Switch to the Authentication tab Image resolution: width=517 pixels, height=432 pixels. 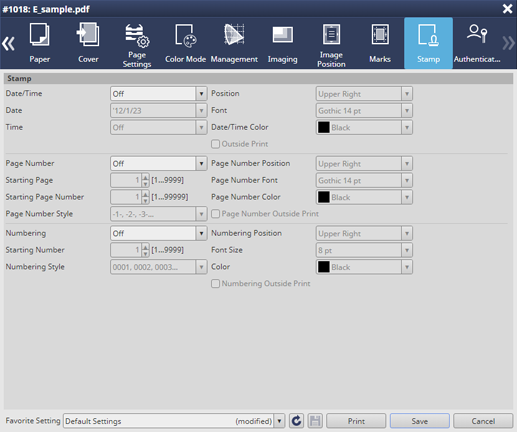pyautogui.click(x=477, y=43)
